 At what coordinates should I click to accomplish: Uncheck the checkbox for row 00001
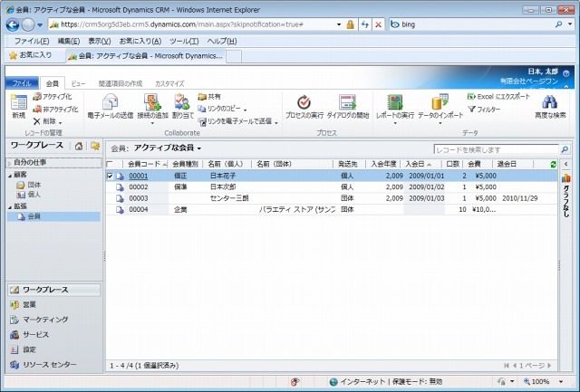[x=110, y=177]
